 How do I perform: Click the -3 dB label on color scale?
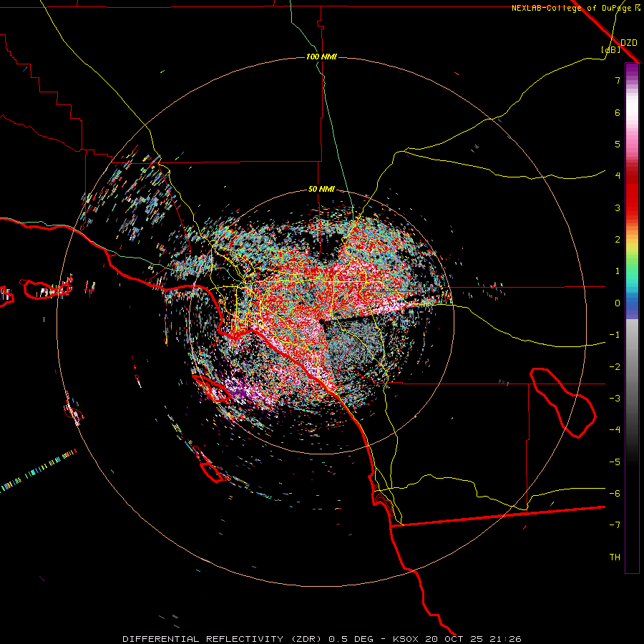click(x=615, y=399)
